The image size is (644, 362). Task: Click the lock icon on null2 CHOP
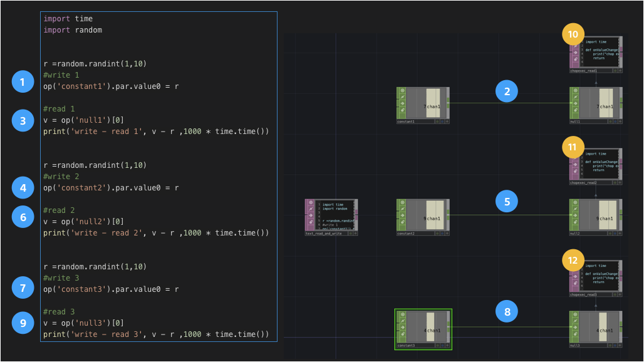click(x=575, y=221)
